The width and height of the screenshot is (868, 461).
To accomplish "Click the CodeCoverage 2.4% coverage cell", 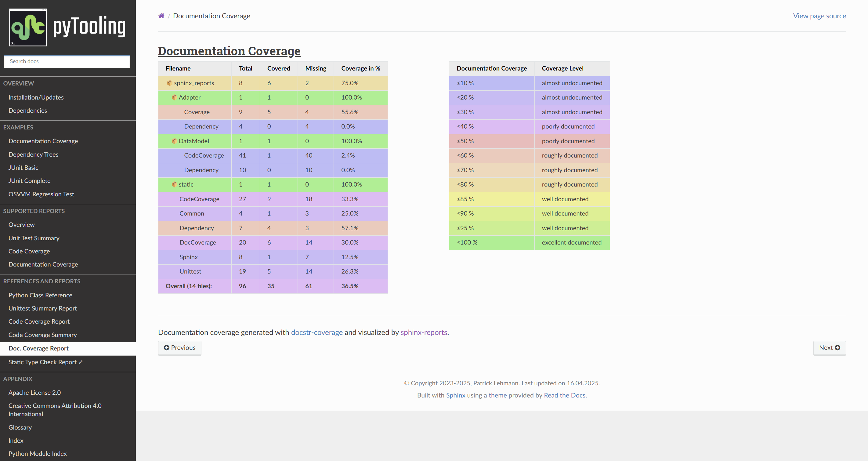I will pyautogui.click(x=360, y=155).
